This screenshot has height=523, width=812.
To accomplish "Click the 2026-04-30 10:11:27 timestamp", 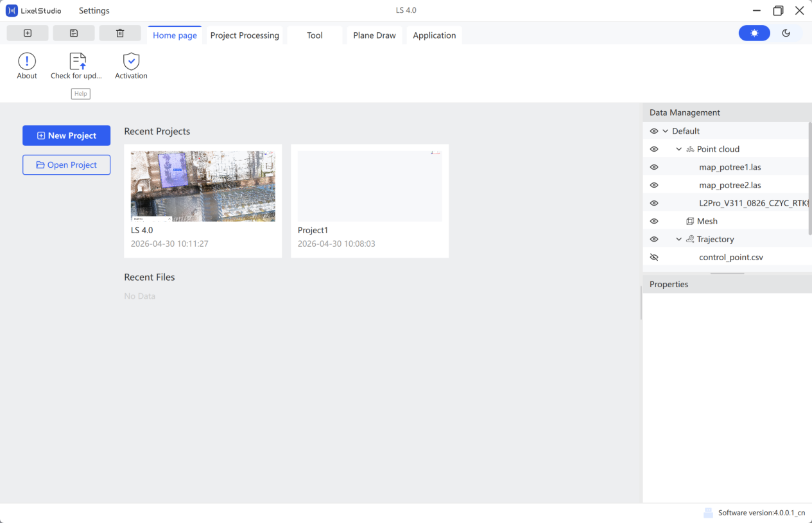I will coord(169,244).
